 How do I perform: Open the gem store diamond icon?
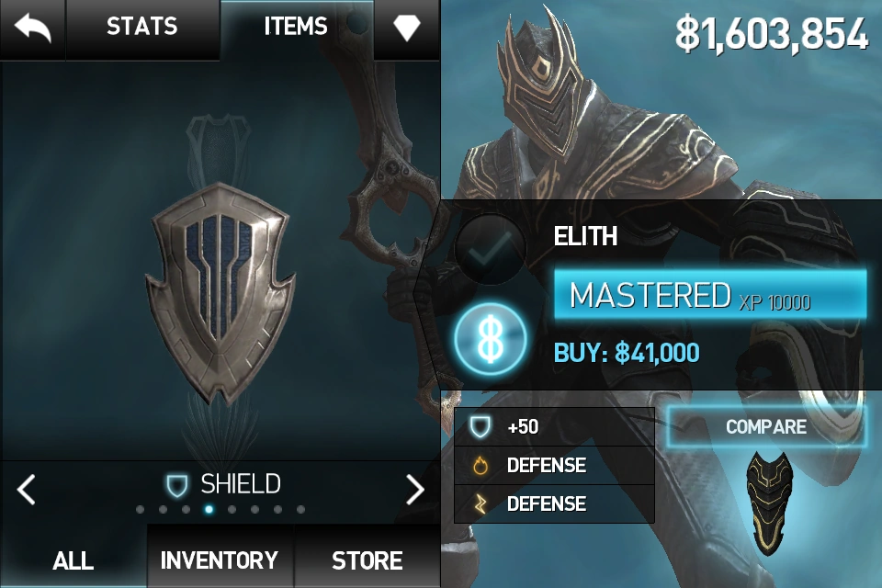407,28
